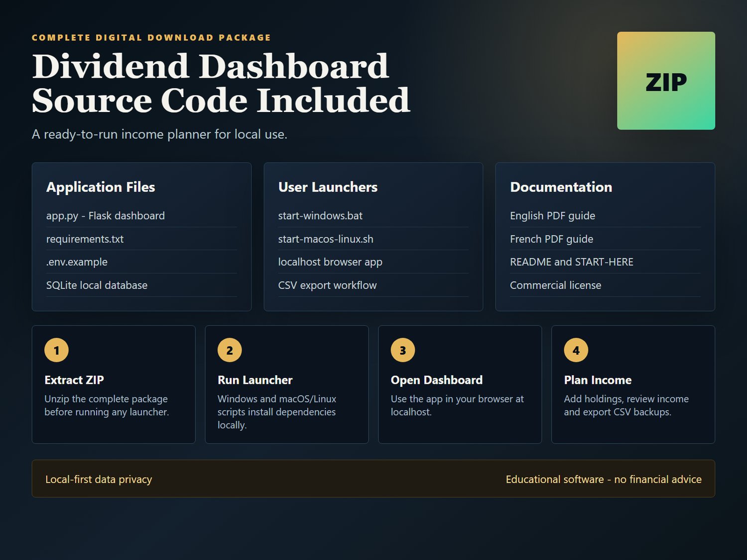
Task: Select the "requirements.txt" row
Action: click(x=141, y=239)
